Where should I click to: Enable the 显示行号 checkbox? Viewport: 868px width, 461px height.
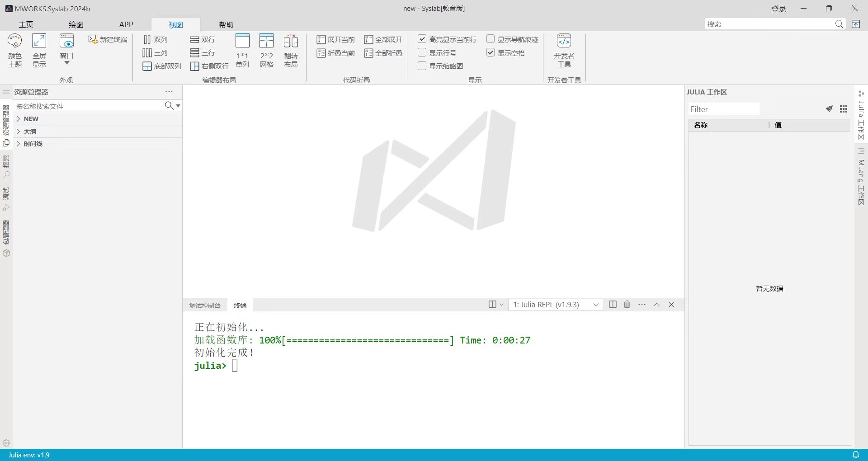422,53
